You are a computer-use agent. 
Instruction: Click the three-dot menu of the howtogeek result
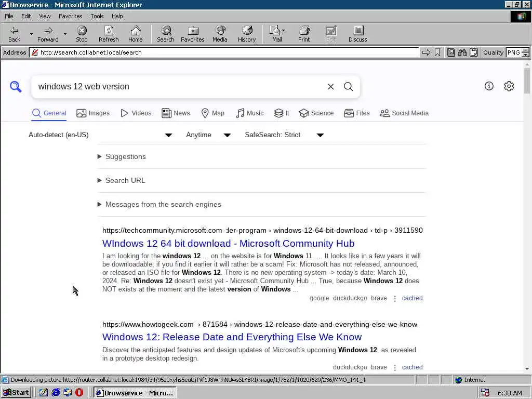click(x=395, y=368)
